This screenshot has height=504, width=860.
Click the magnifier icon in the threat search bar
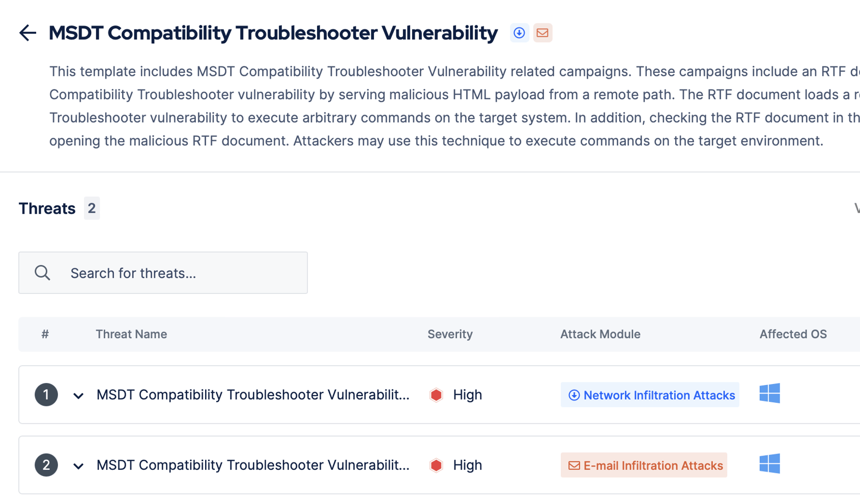pos(42,273)
